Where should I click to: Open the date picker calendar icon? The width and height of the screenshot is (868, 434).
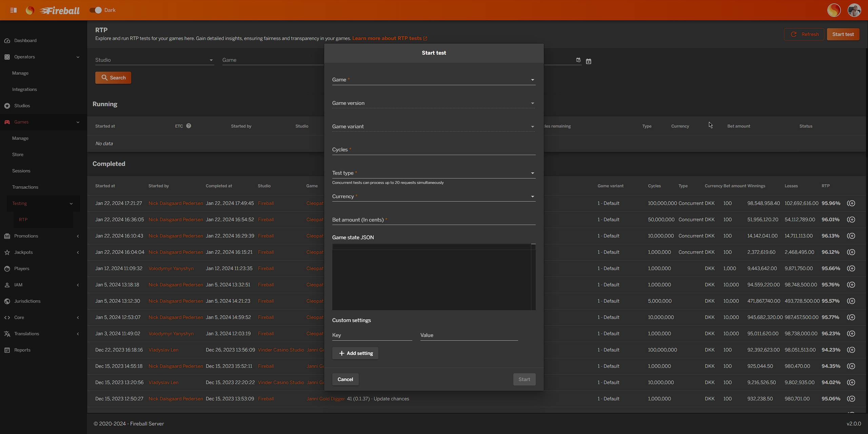578,60
